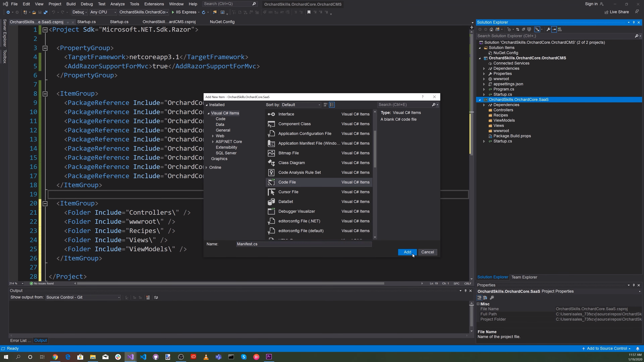Click Sync with Active Document icon
The image size is (644, 362).
pos(518,29)
